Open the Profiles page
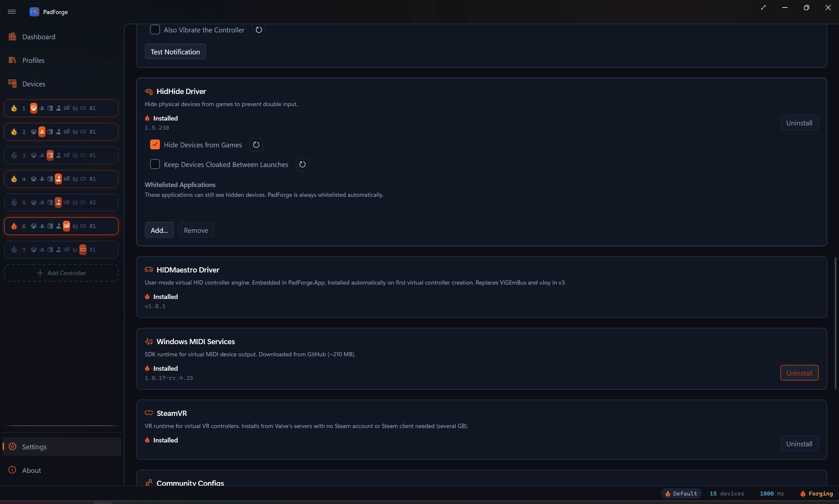This screenshot has height=504, width=839. 62,60
